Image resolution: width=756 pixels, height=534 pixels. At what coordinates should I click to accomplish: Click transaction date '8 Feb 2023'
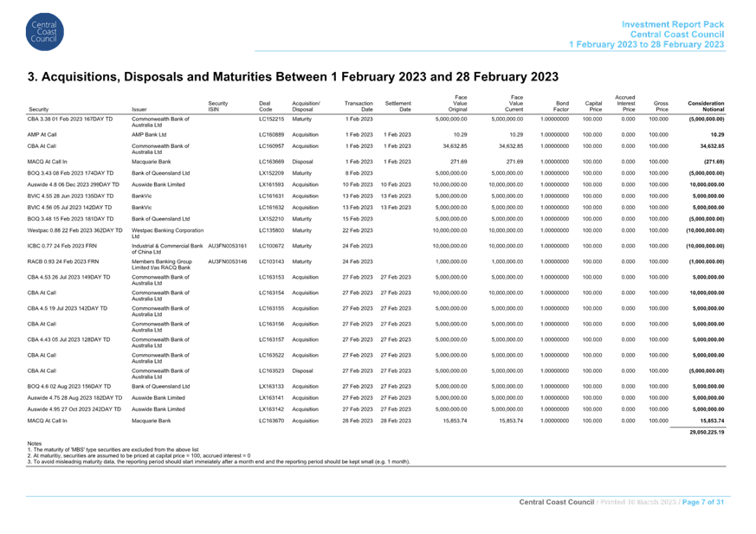pos(359,173)
